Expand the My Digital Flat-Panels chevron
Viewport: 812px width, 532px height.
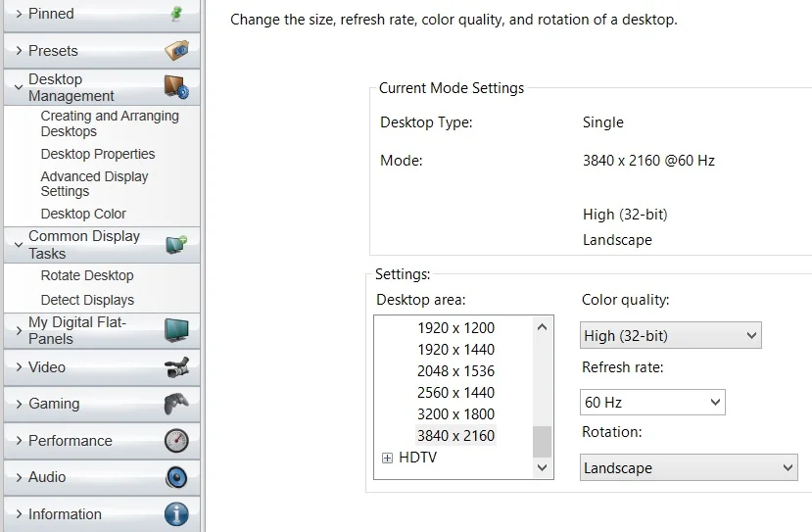pyautogui.click(x=19, y=330)
